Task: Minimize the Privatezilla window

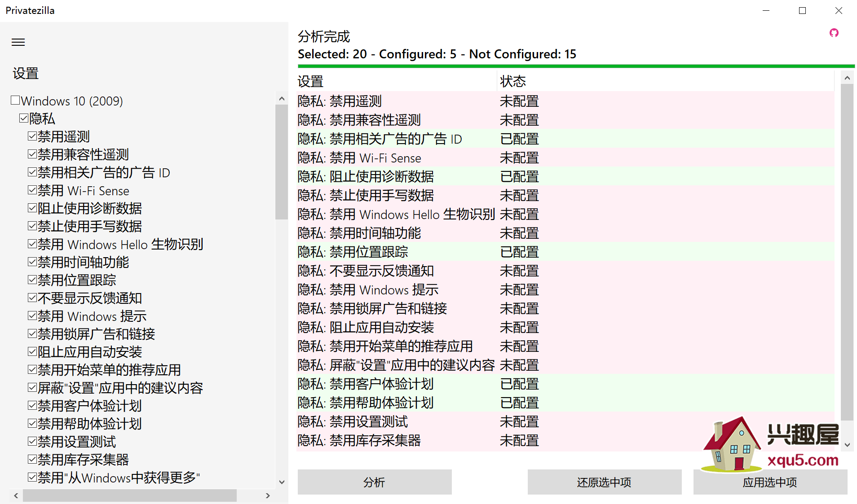Action: (x=766, y=10)
